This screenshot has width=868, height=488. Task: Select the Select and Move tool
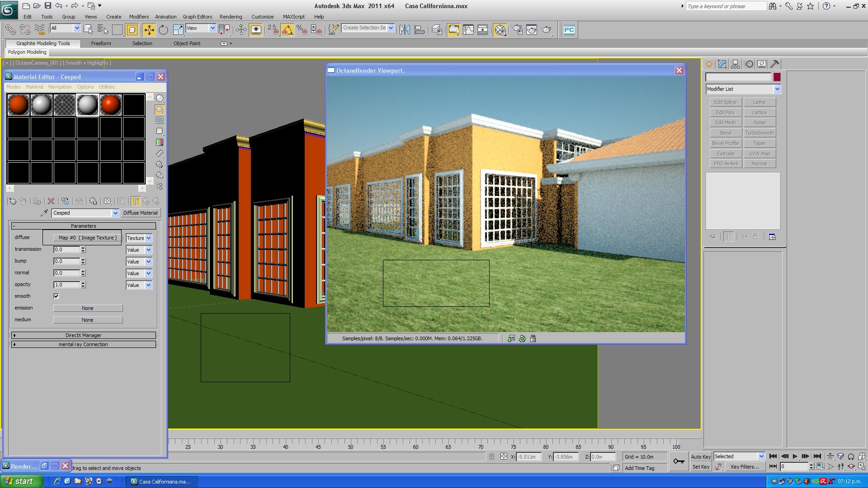(149, 30)
